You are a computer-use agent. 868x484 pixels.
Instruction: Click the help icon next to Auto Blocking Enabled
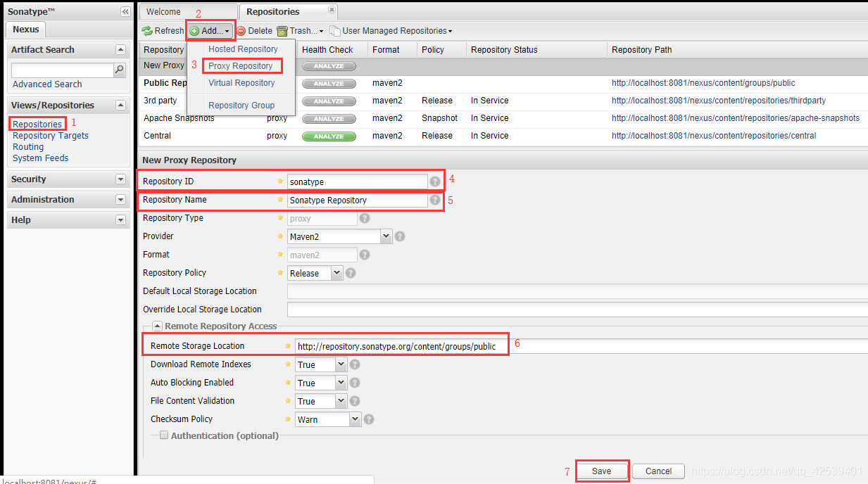(355, 383)
